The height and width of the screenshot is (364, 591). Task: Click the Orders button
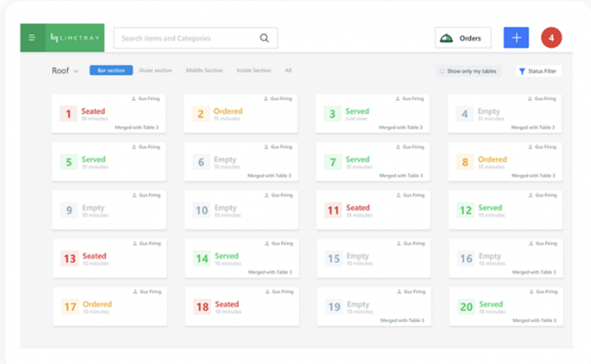[x=463, y=37]
